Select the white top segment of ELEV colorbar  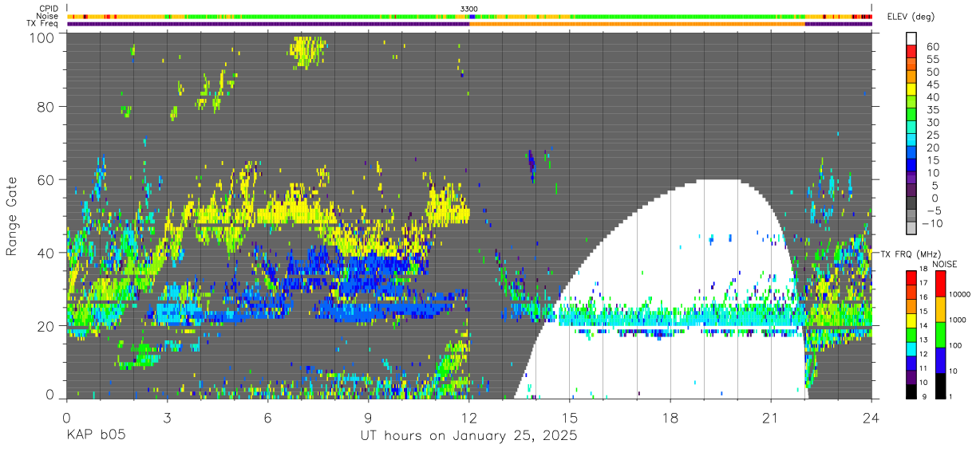coord(911,37)
